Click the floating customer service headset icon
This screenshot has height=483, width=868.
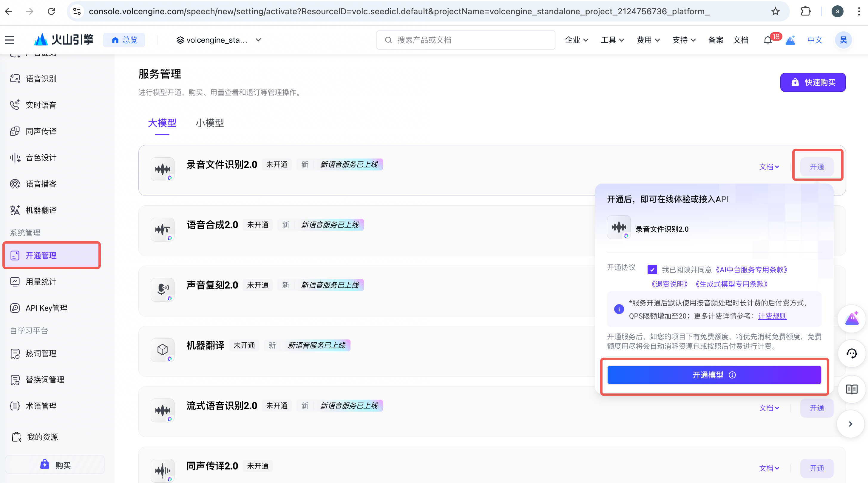pos(852,353)
